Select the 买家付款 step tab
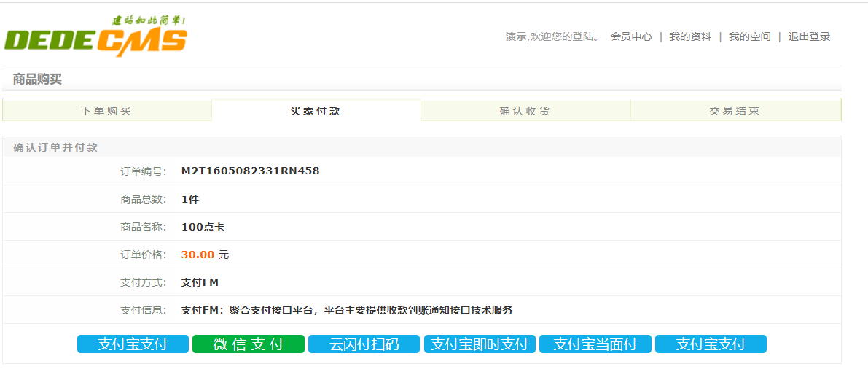This screenshot has height=391, width=868. click(x=316, y=110)
